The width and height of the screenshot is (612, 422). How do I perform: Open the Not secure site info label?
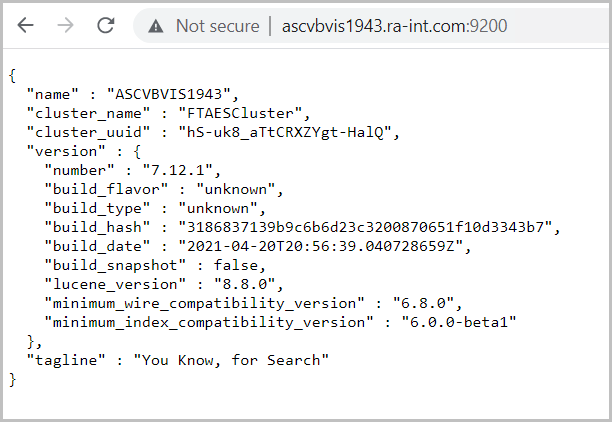tap(217, 26)
